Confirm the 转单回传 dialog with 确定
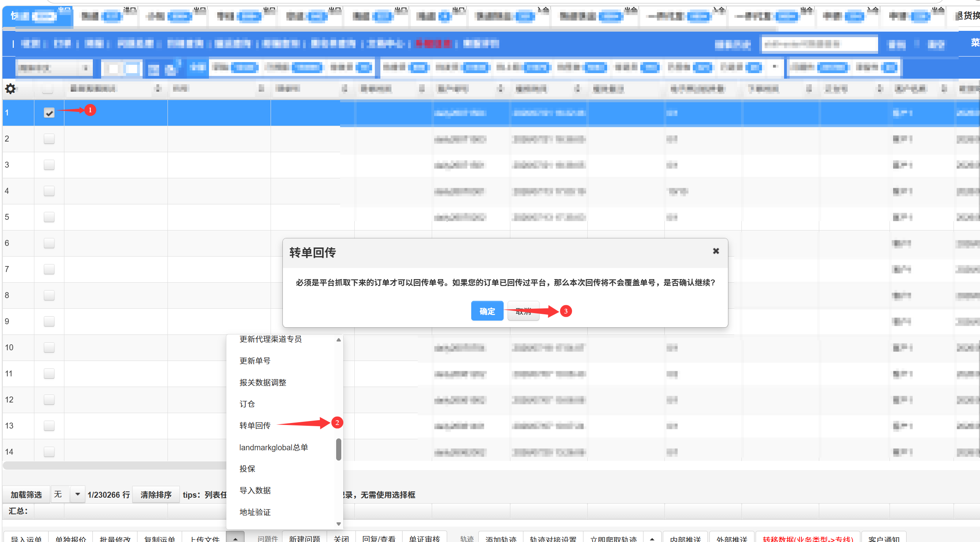The image size is (980, 542). (487, 311)
